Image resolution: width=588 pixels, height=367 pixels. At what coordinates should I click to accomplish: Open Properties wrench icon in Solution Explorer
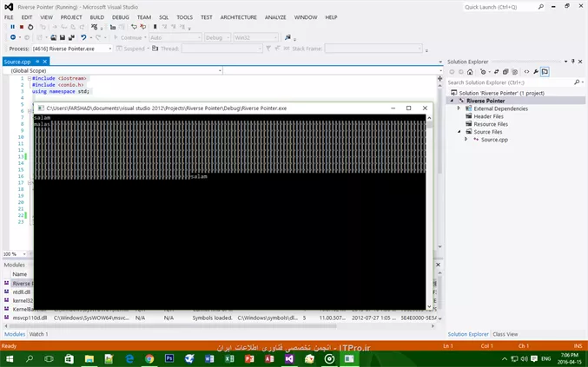[536, 72]
